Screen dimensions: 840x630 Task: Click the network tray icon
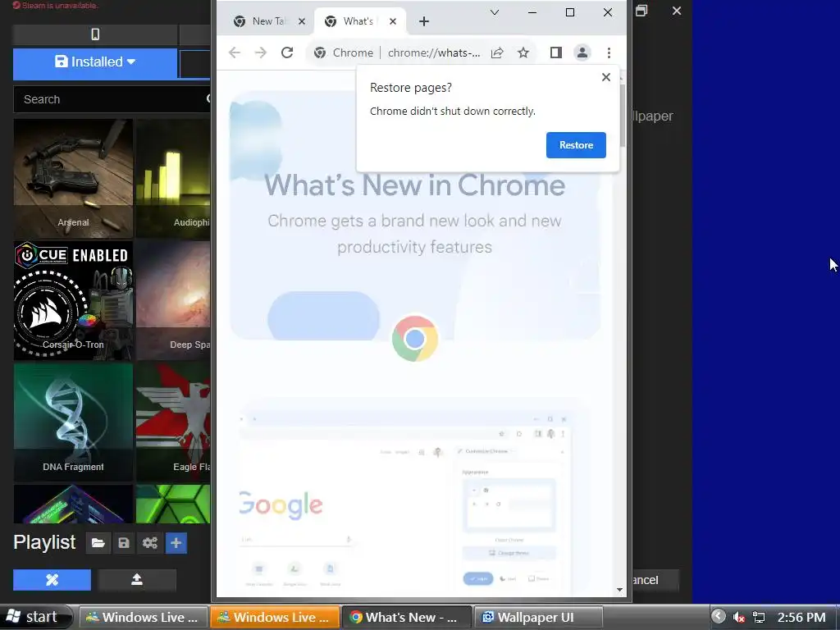tap(759, 618)
